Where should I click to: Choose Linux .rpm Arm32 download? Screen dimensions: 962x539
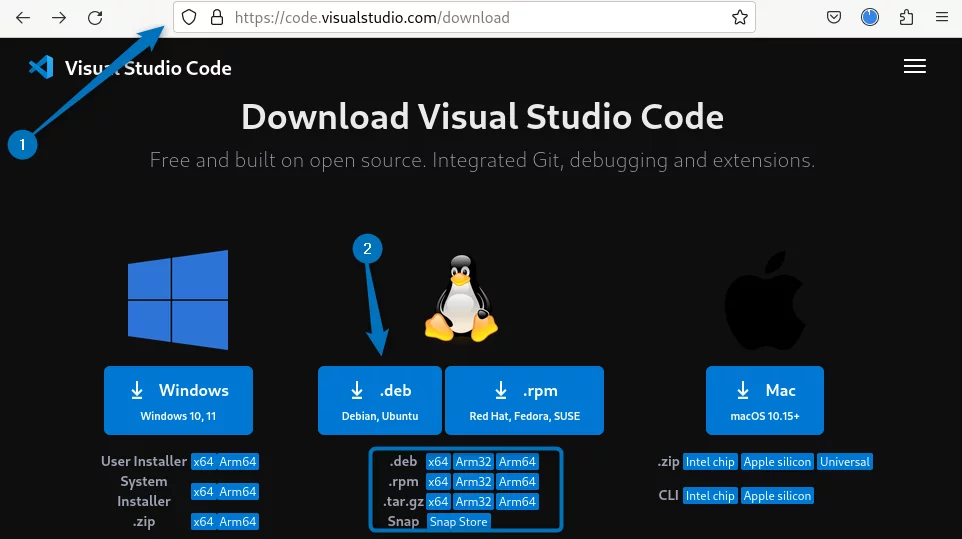473,482
